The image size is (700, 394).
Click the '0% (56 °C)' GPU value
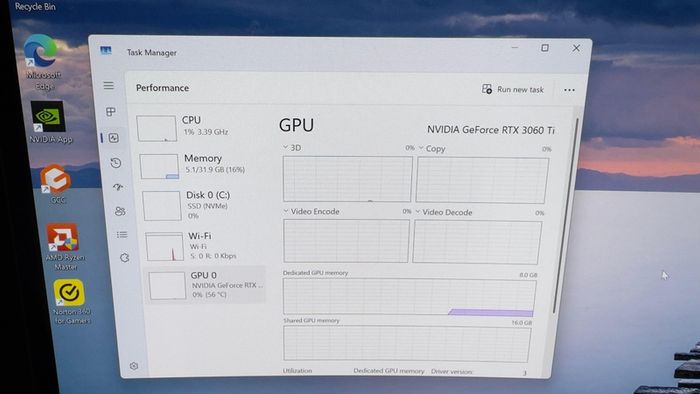pyautogui.click(x=210, y=295)
